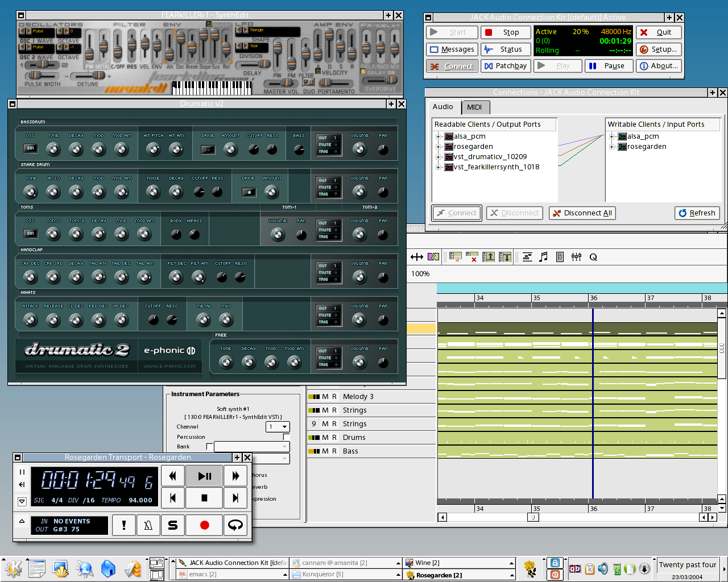Select the resize arrows tool icon
The width and height of the screenshot is (728, 582).
coord(416,257)
